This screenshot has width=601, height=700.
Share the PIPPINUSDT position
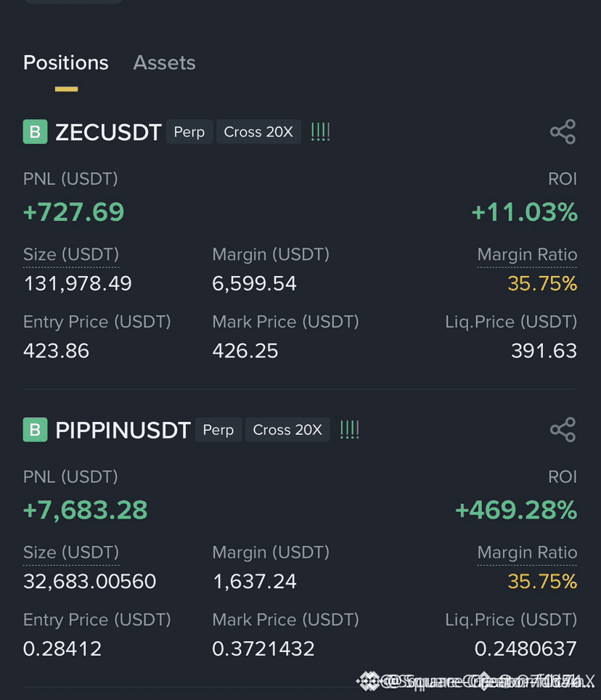click(563, 429)
